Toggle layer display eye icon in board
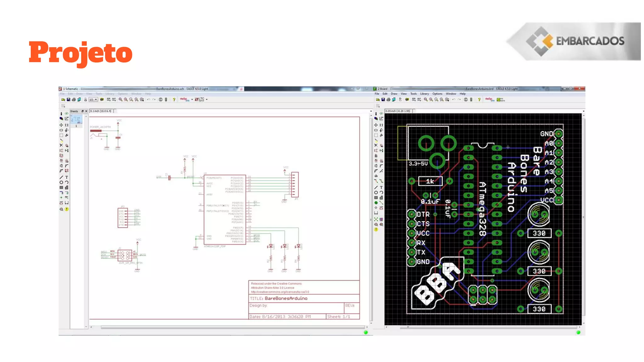644x362 pixels. 381,114
